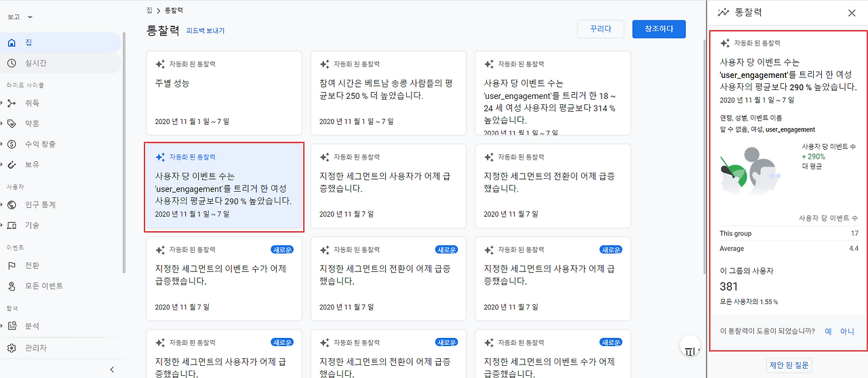This screenshot has width=868, height=378.
Task: Click '알 수 없음, 여성, user_engagement' text
Action: point(767,129)
